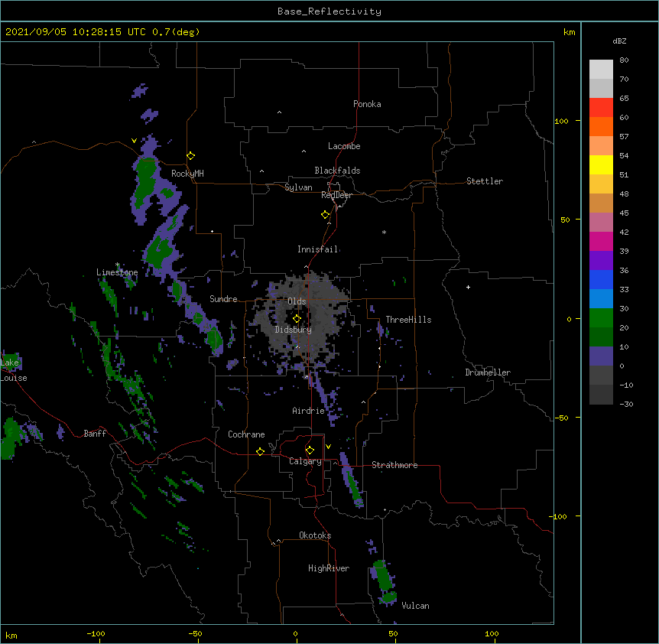The width and height of the screenshot is (659, 644).
Task: Click the yellow diamond marker above Calgary label
Action: pos(310,450)
